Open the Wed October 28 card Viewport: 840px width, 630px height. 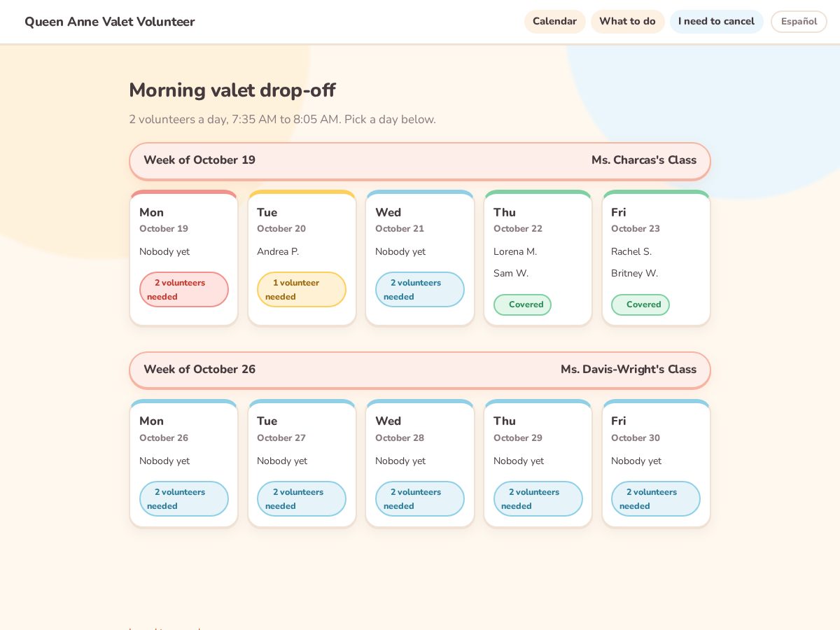coord(420,463)
